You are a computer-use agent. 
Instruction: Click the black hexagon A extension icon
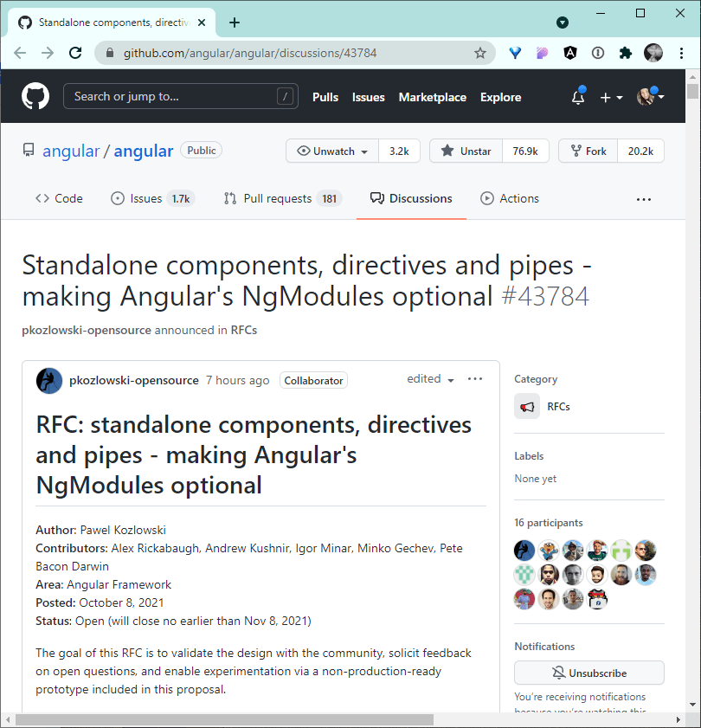(570, 53)
